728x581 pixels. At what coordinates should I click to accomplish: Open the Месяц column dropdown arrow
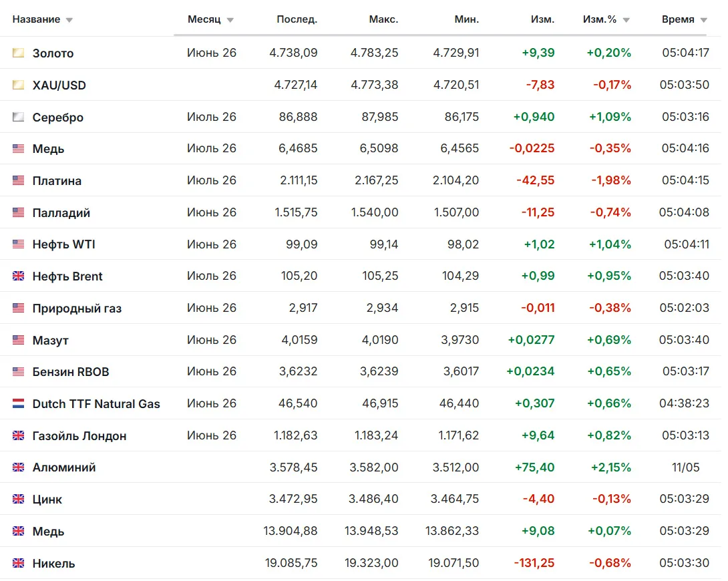click(x=230, y=20)
